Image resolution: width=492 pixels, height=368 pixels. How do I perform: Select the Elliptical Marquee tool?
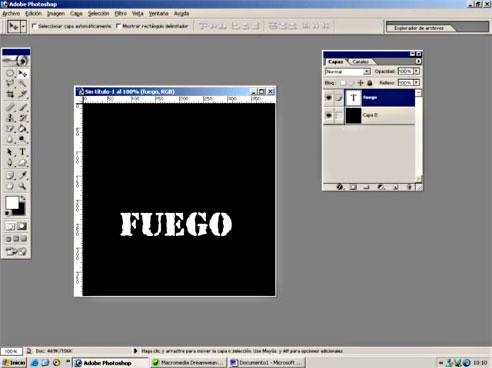coord(10,73)
